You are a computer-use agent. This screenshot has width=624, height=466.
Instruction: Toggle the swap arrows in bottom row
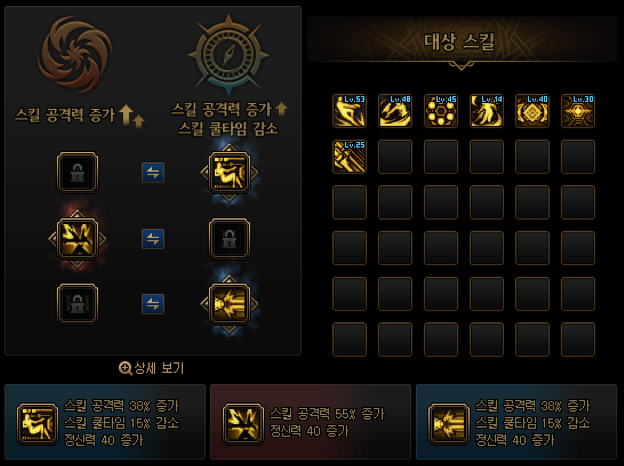click(x=153, y=304)
